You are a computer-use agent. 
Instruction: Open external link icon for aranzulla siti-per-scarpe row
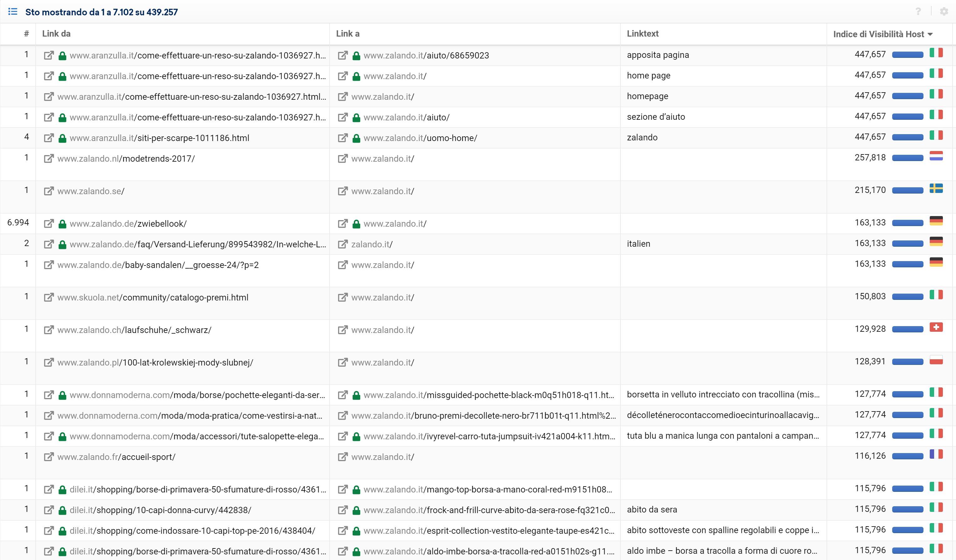pyautogui.click(x=48, y=138)
